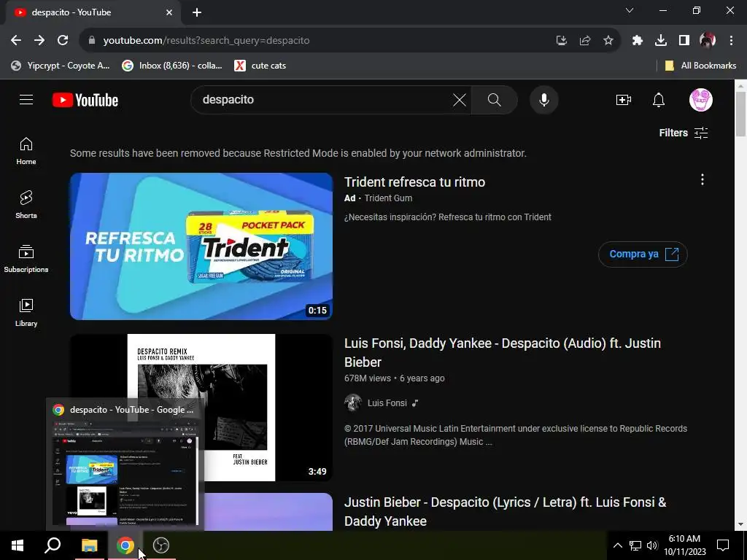Screen dimensions: 747x560
Task: Open Justin Bieber Despacito Lyrics video title
Action: tap(505, 511)
